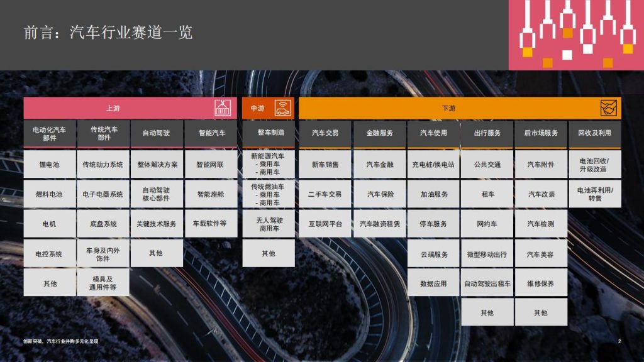Select the 汽车金融 cell
The image size is (644, 362).
(x=379, y=164)
